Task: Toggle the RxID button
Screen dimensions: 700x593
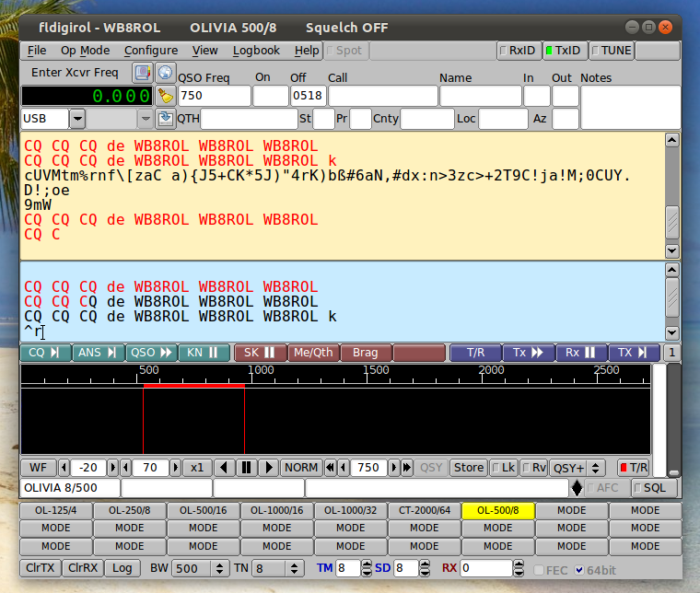Action: [x=519, y=51]
